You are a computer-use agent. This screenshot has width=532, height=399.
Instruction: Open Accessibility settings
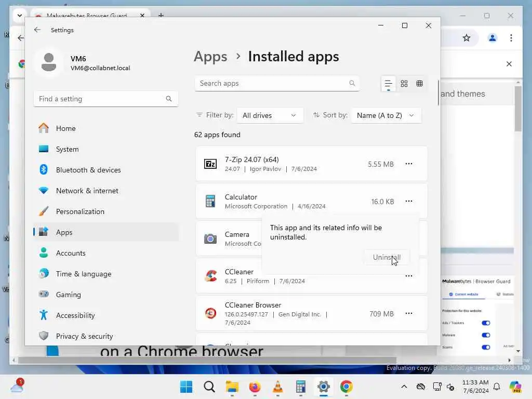(105, 315)
